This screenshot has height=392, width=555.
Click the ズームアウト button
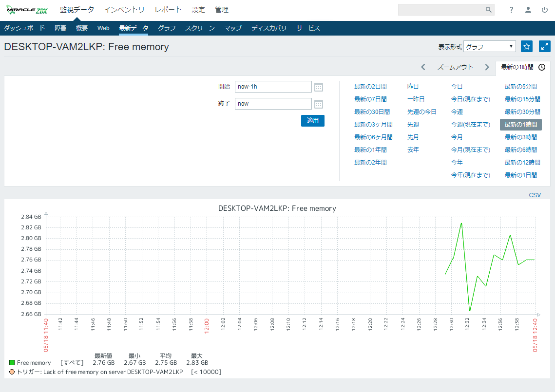[x=455, y=67]
